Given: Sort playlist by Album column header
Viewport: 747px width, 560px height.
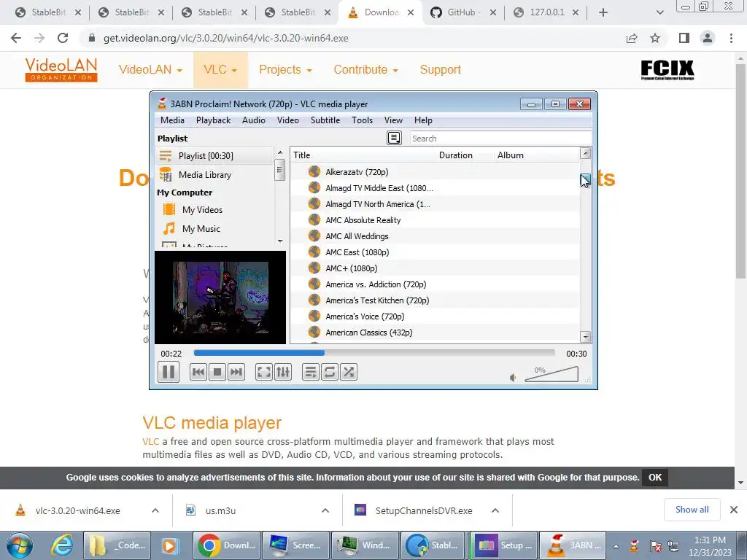Looking at the screenshot, I should click(536, 155).
